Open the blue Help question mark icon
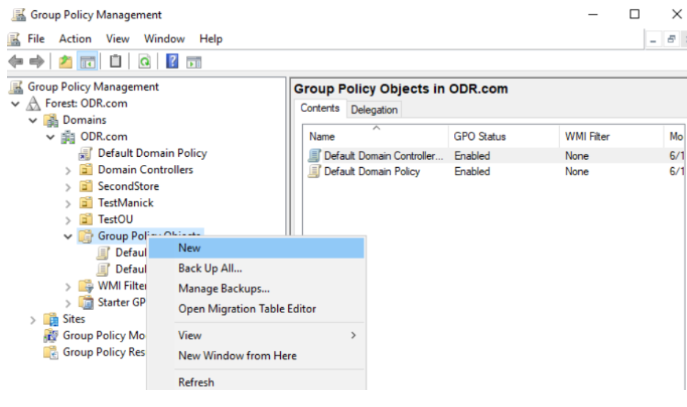The width and height of the screenshot is (687, 407). point(172,61)
